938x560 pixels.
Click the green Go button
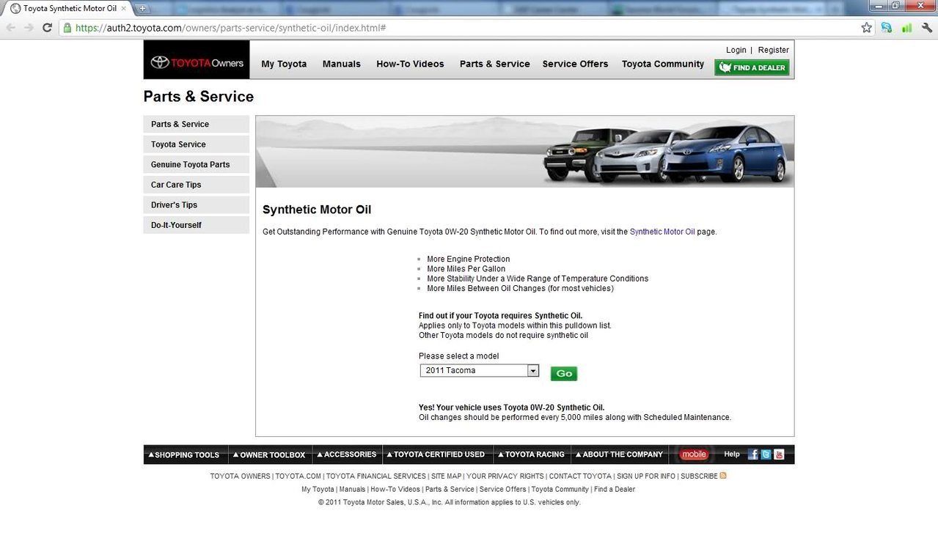pyautogui.click(x=564, y=374)
